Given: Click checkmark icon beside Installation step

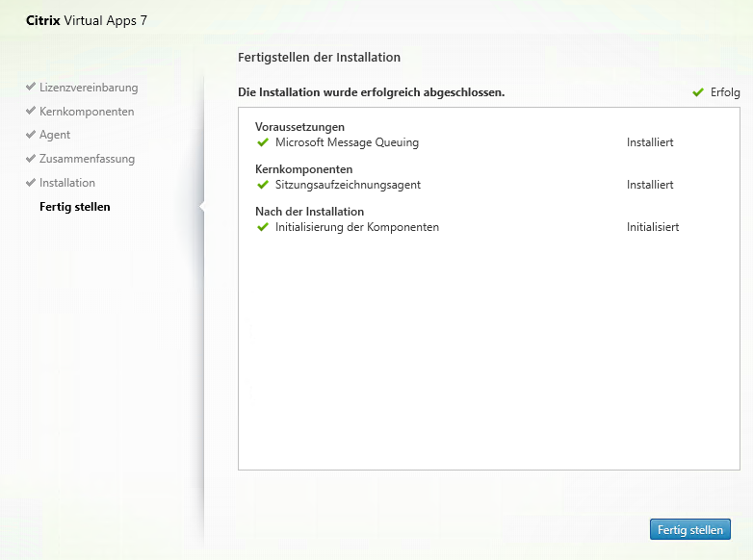Looking at the screenshot, I should tap(31, 183).
